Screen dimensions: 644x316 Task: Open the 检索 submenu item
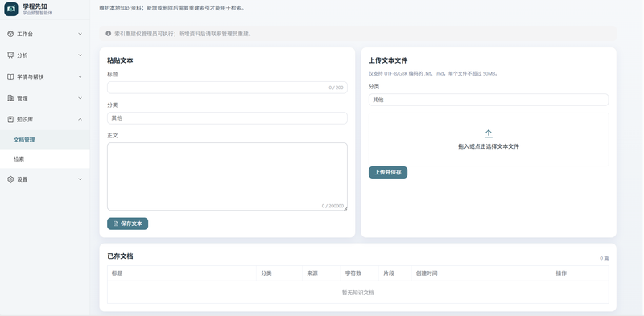45,159
